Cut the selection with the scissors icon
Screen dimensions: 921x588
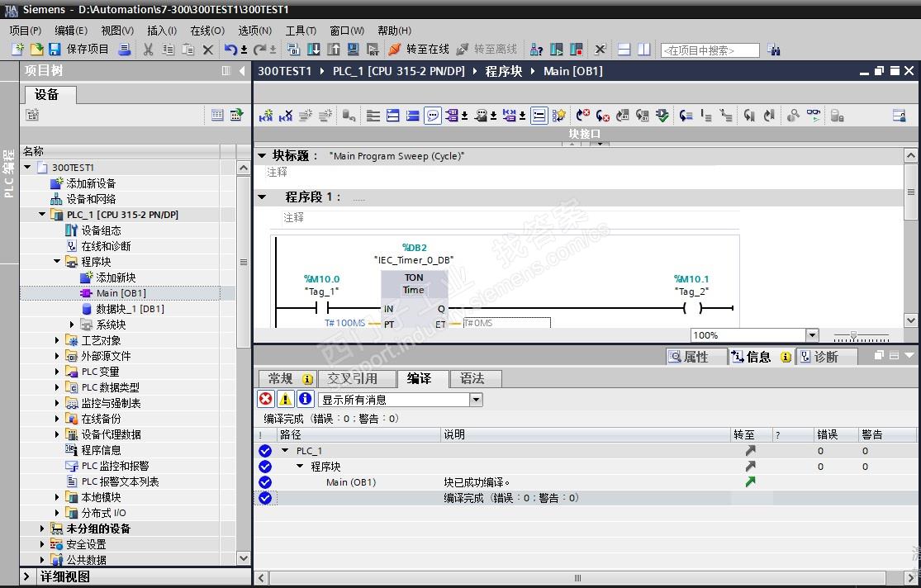(x=148, y=50)
